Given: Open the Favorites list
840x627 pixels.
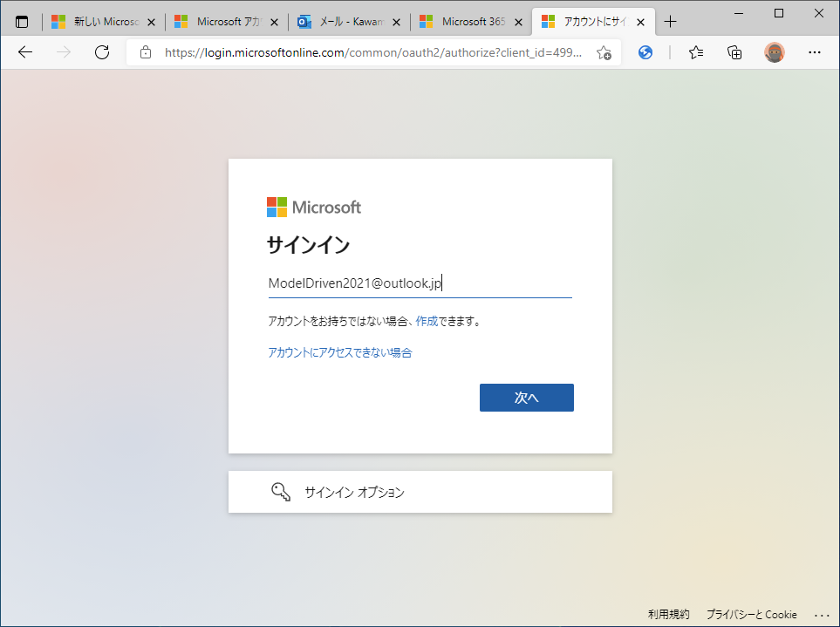Looking at the screenshot, I should (696, 52).
